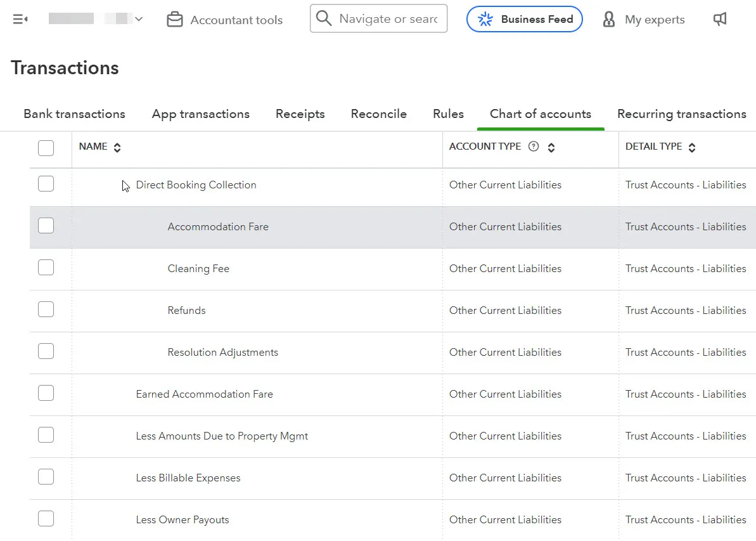
Task: Switch to the Bank transactions tab
Action: 74,114
